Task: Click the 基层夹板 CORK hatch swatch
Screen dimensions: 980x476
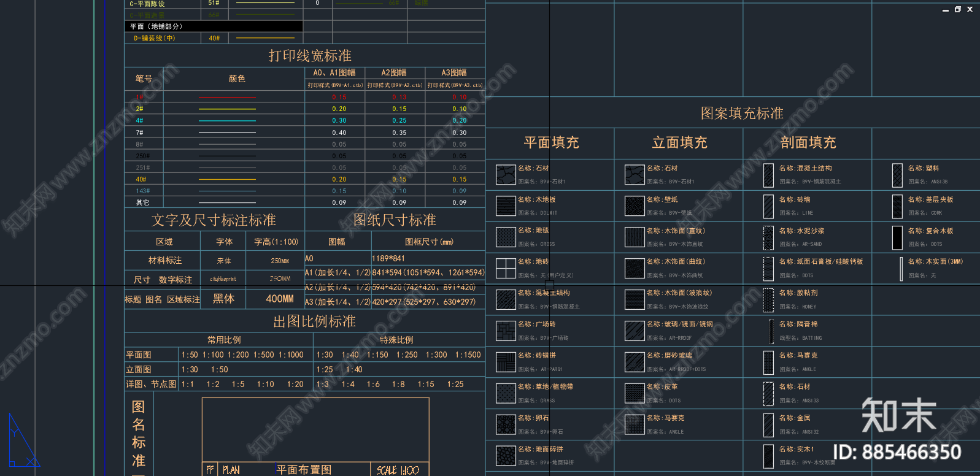Action: 897,207
